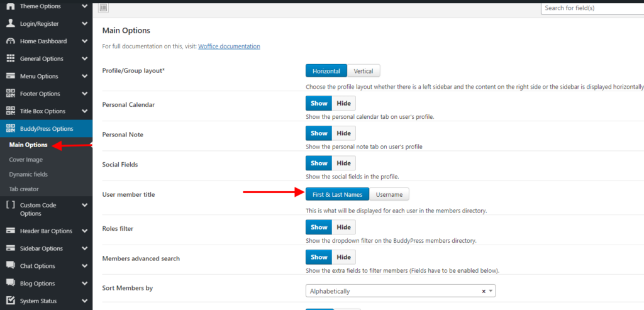Click the System Status checkmark icon
The width and height of the screenshot is (644, 310).
[10, 301]
